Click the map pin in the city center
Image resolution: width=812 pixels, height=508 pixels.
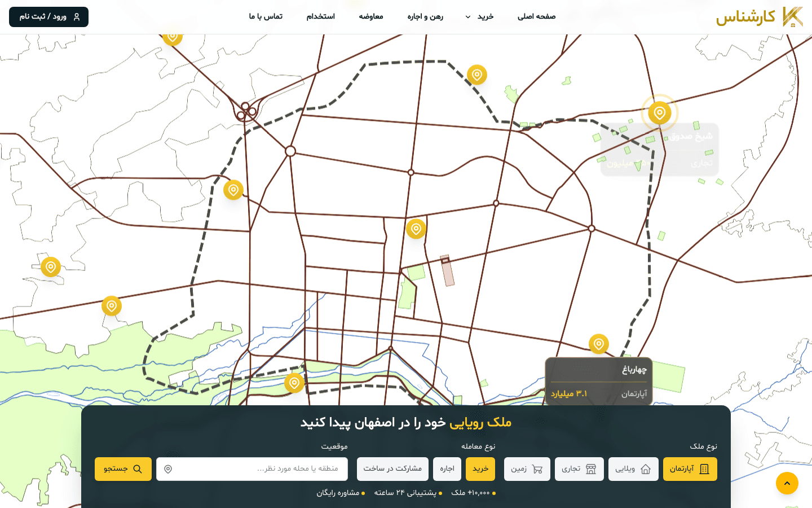416,229
